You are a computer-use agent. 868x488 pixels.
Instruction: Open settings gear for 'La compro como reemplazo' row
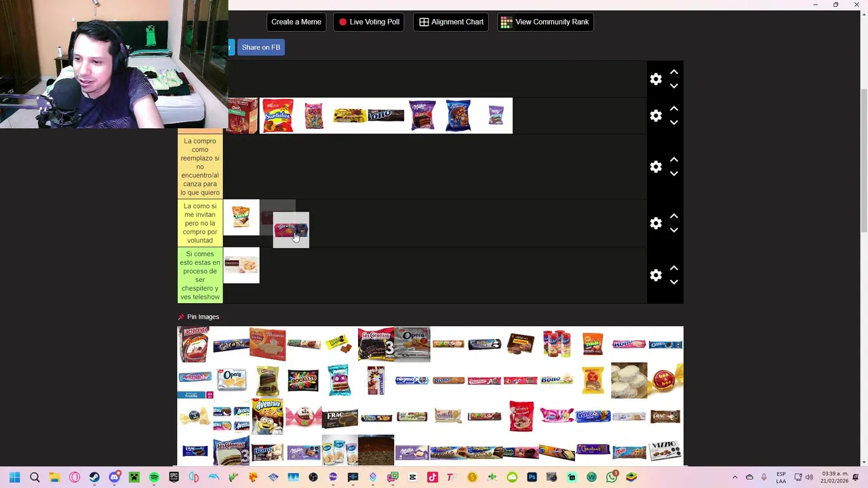click(x=656, y=167)
